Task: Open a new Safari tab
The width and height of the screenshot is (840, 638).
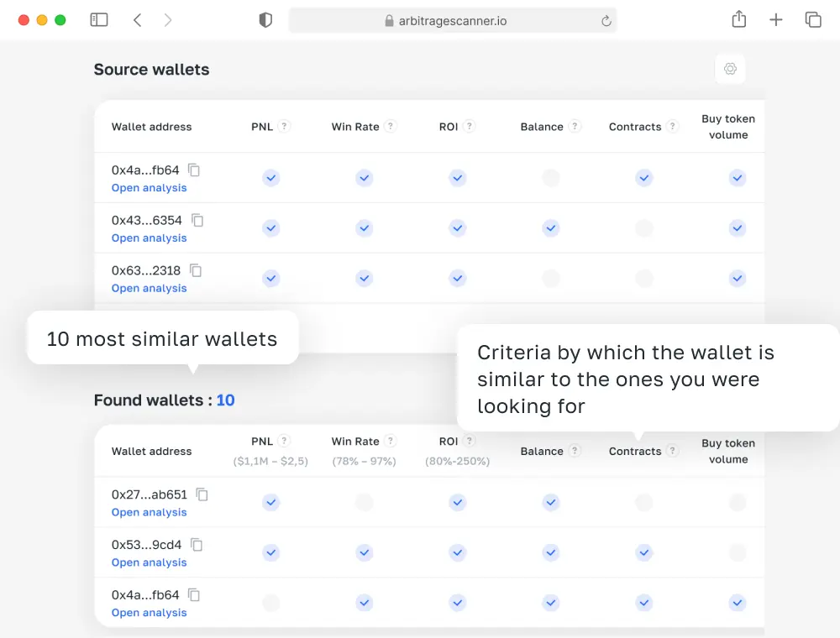Action: coord(776,19)
